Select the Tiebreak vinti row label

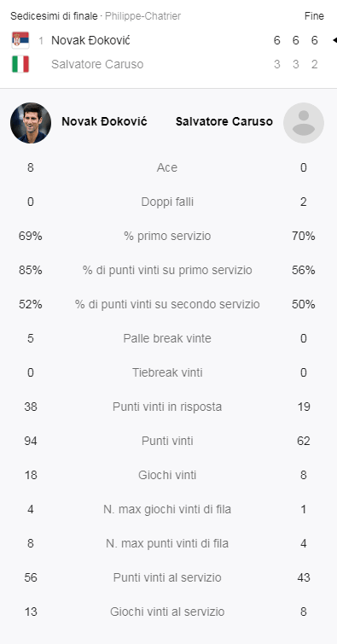[167, 372]
